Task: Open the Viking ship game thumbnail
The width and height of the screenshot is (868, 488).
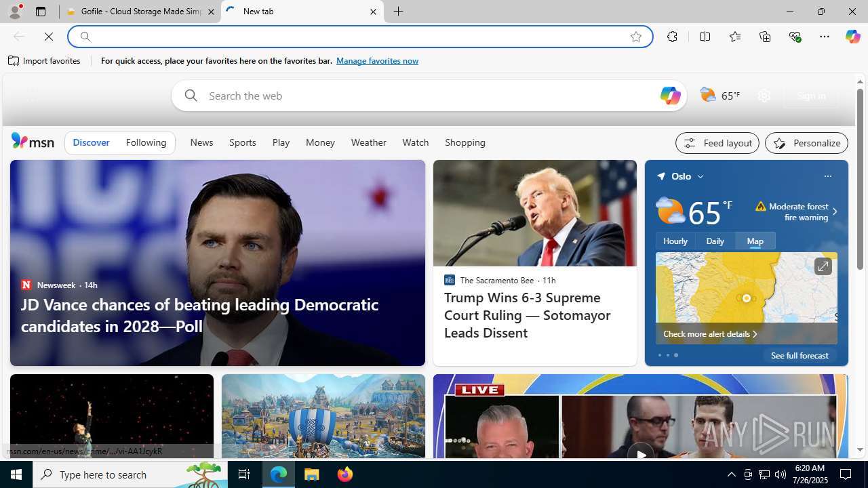Action: (323, 416)
